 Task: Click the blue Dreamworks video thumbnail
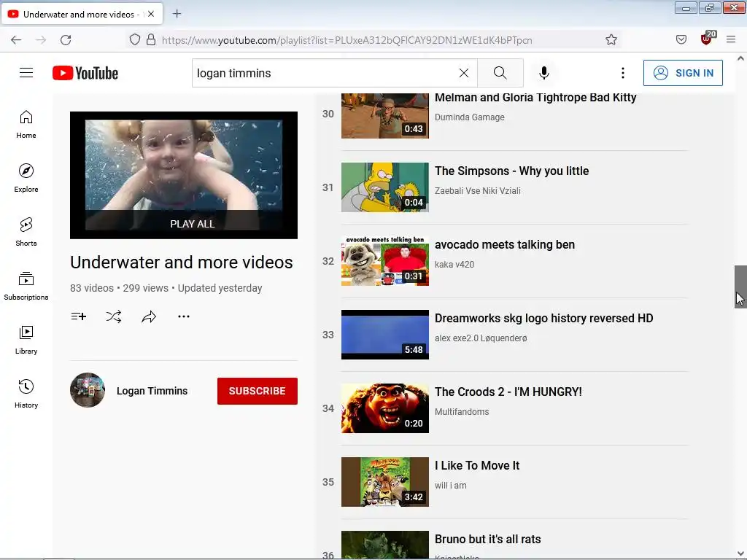[385, 335]
